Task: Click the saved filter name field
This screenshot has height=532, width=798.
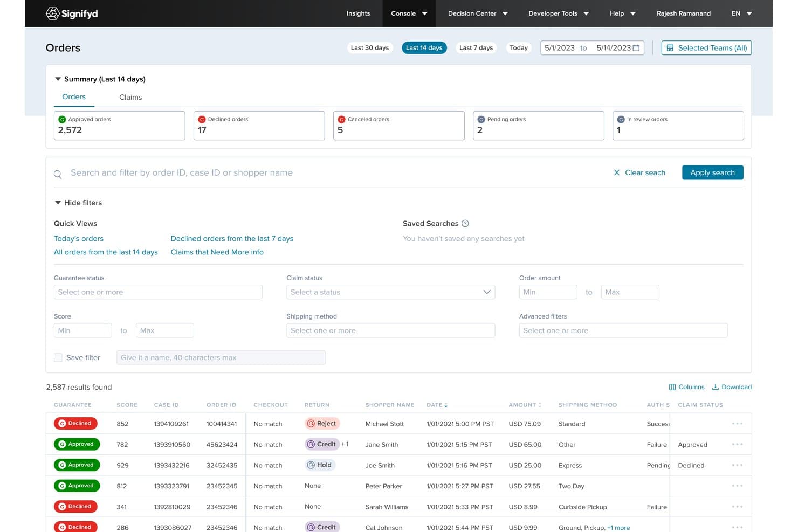Action: (221, 357)
